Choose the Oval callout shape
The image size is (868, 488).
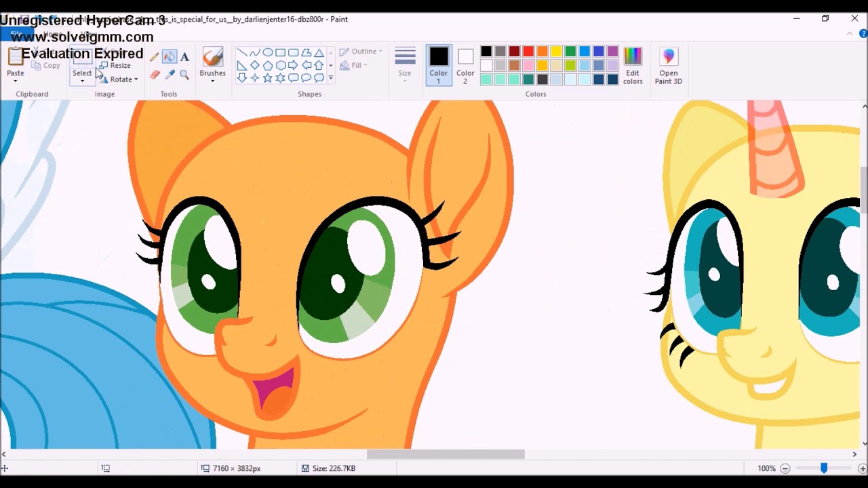307,78
